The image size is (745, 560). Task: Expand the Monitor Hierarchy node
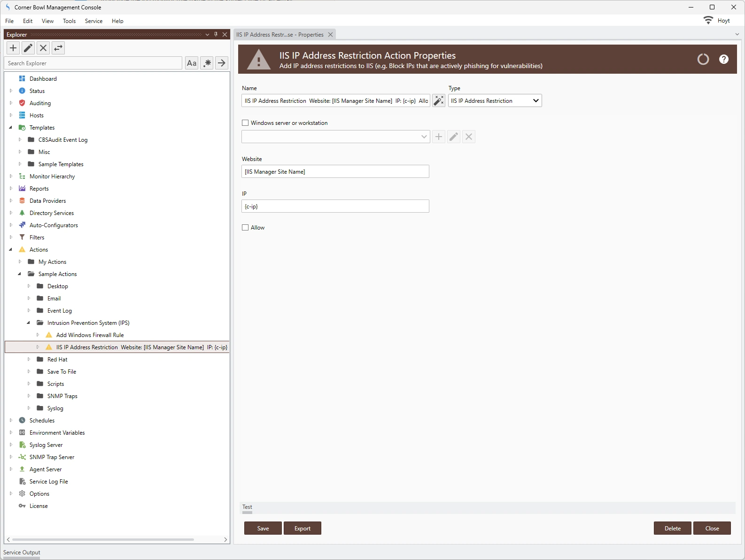(11, 176)
